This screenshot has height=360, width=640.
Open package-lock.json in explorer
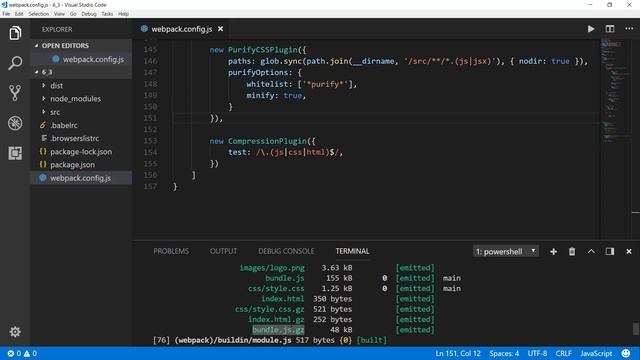tap(81, 151)
